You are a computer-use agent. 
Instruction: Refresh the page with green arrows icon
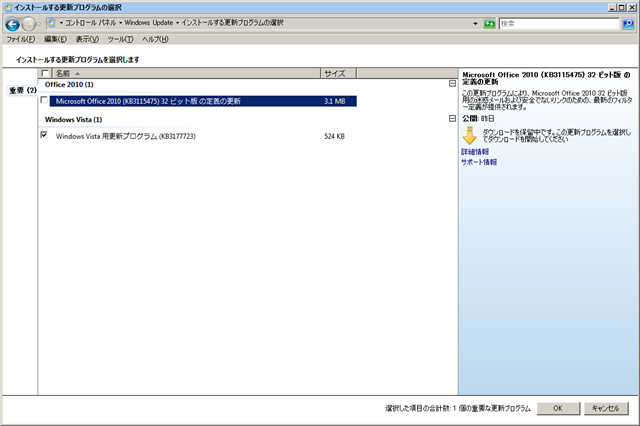[489, 24]
